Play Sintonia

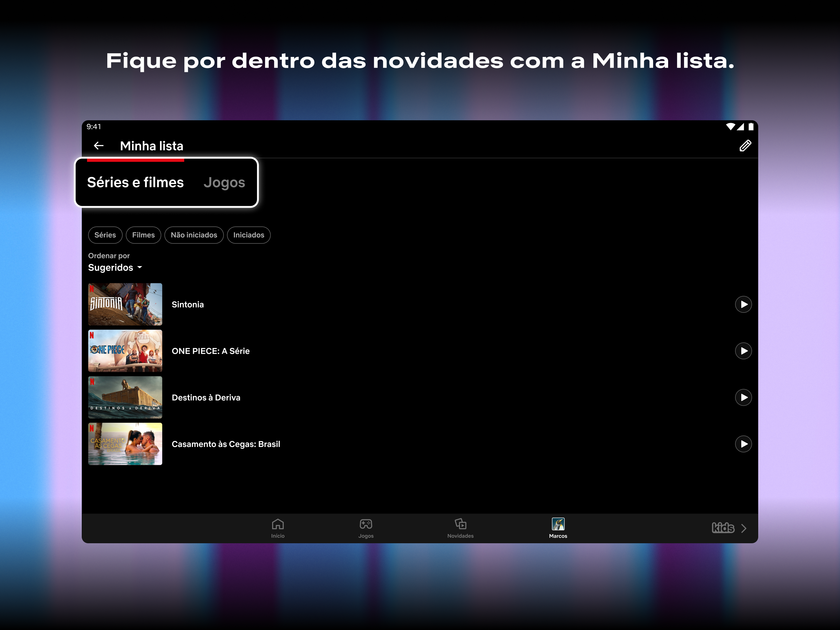click(x=743, y=304)
